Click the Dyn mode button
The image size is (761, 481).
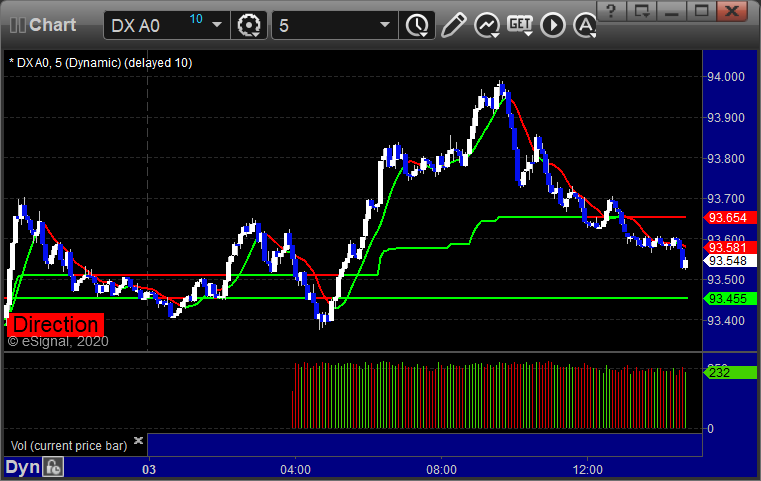(x=23, y=467)
